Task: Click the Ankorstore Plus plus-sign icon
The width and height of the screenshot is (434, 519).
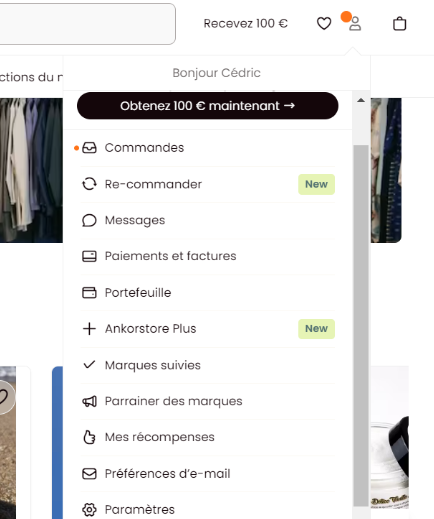Action: pos(89,329)
